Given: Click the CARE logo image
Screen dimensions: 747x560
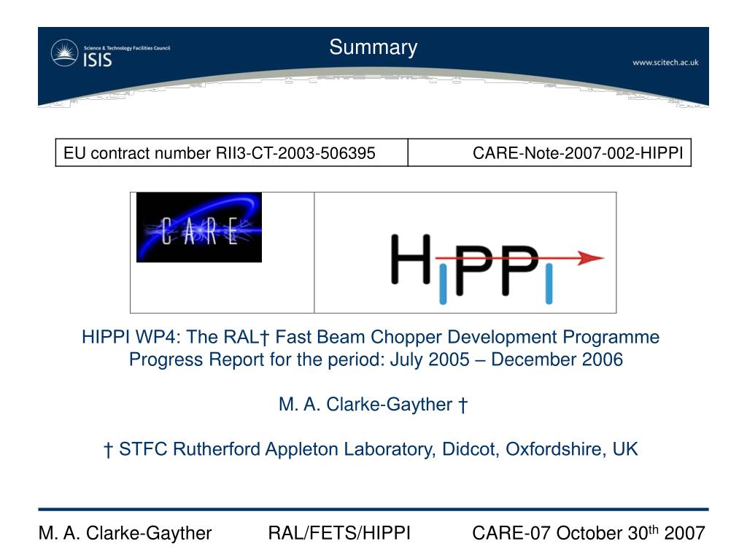Looking at the screenshot, I should coord(199,227).
